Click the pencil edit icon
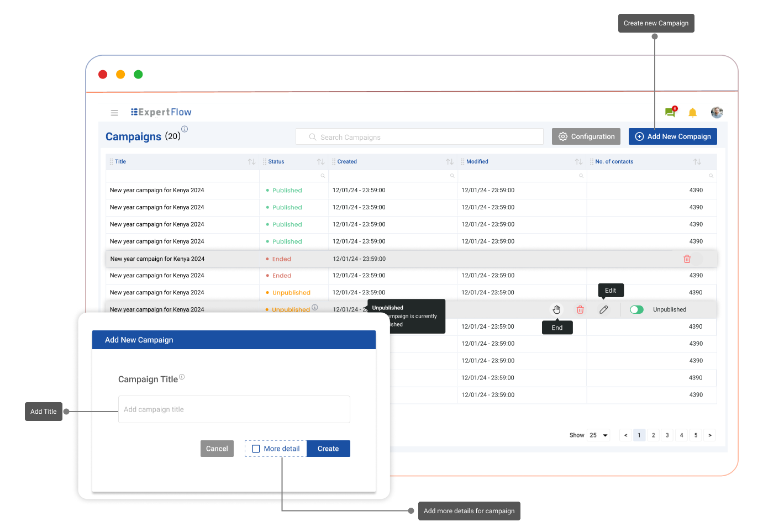This screenshot has height=532, width=763. 603,310
